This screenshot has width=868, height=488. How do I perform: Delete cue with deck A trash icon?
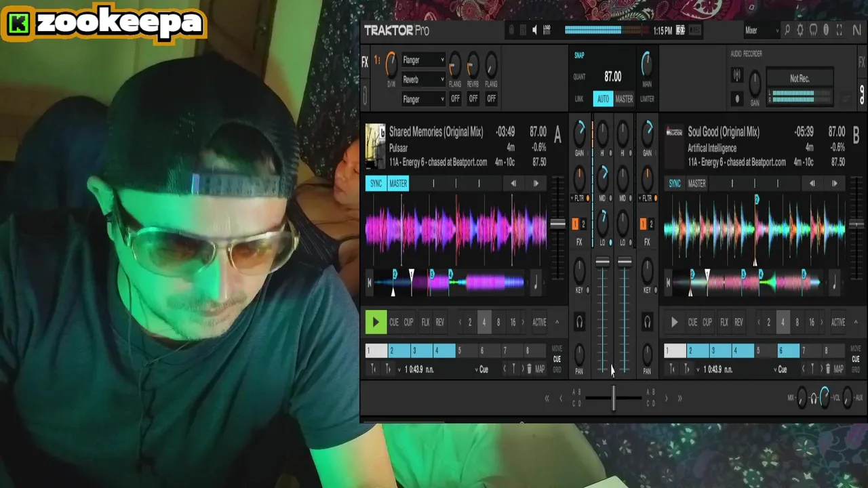[x=529, y=369]
